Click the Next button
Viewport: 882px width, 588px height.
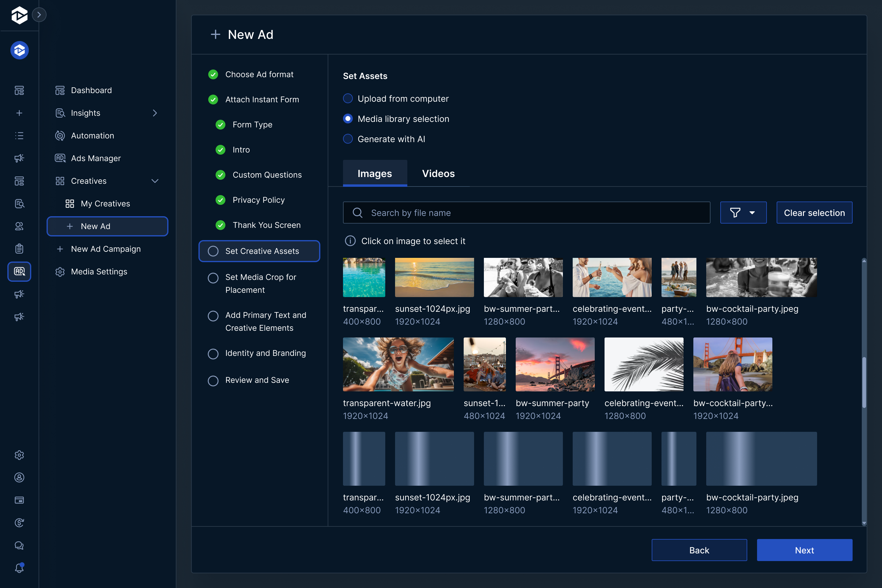pyautogui.click(x=805, y=550)
